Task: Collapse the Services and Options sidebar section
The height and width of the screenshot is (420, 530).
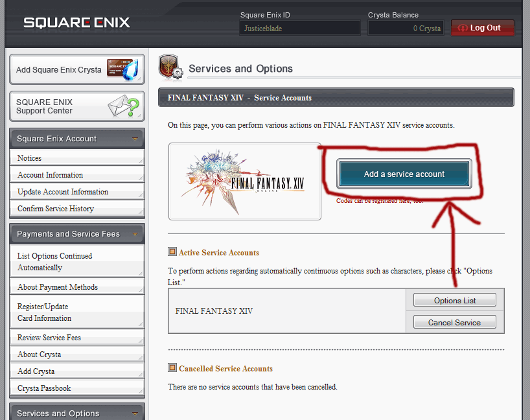Action: 135,413
